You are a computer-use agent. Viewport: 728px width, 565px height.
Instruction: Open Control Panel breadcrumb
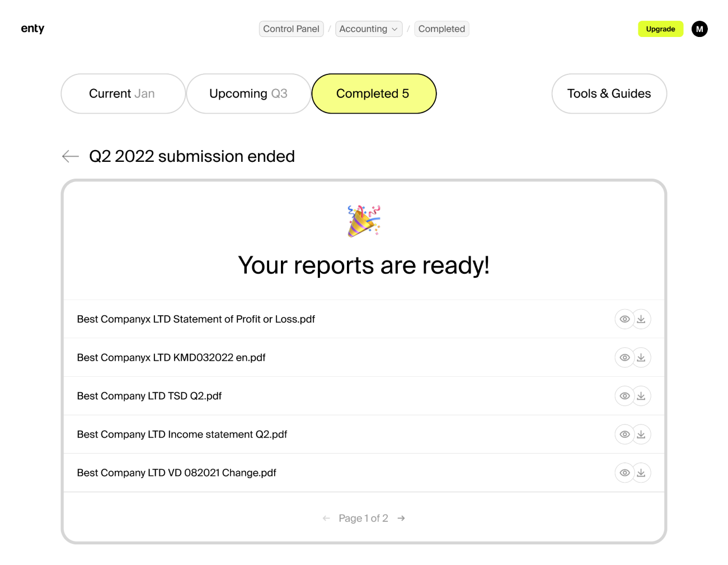tap(291, 29)
